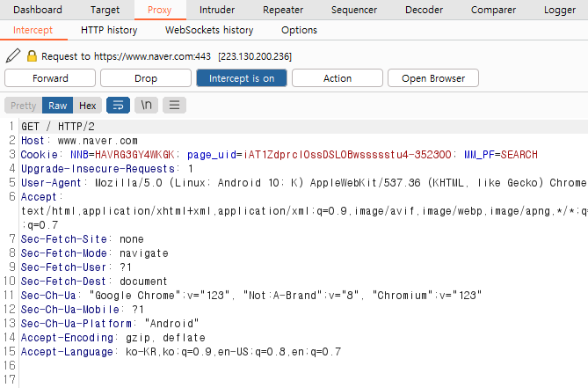Click the Cookie header name

39,155
